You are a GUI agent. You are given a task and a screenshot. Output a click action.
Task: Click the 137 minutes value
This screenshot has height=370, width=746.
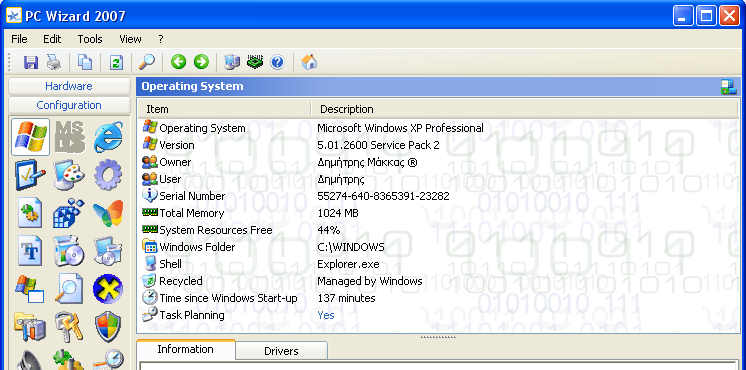point(346,298)
